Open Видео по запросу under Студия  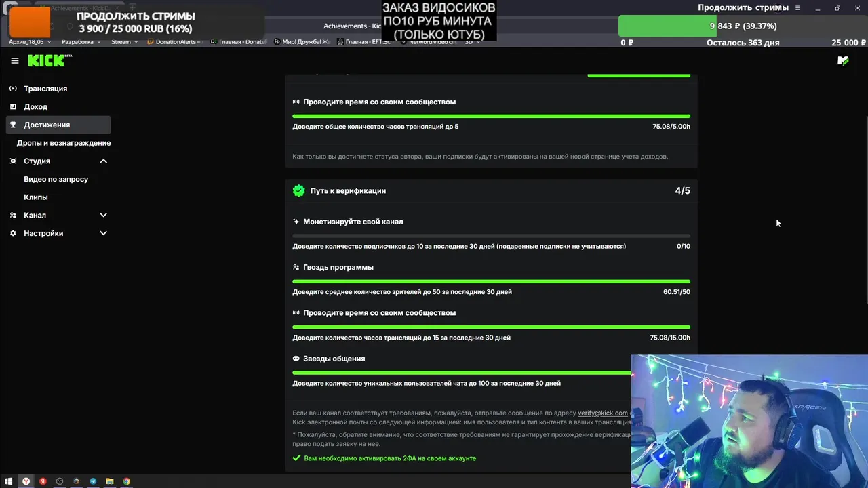[x=56, y=179]
